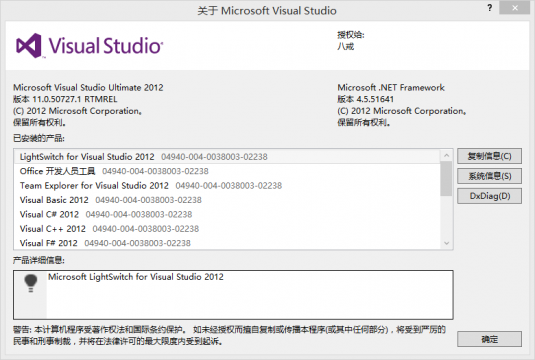The image size is (535, 360).
Task: Open 系统信息(S) button
Action: tap(489, 176)
